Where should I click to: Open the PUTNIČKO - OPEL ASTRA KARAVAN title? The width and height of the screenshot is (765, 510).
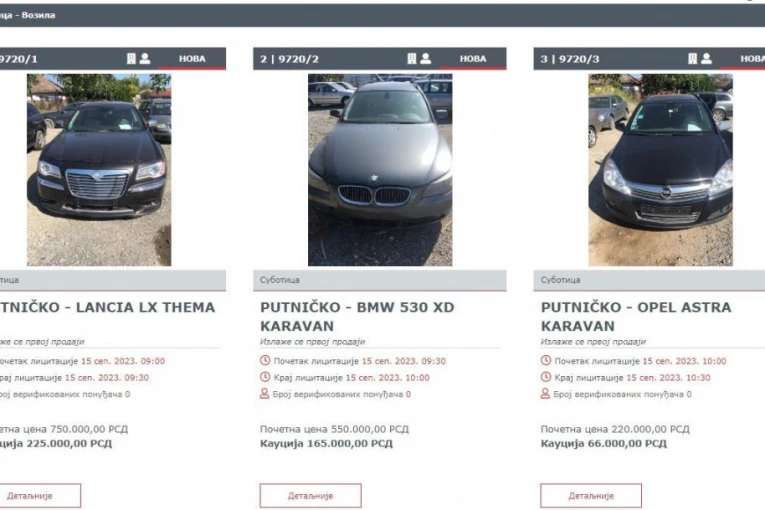click(x=636, y=316)
